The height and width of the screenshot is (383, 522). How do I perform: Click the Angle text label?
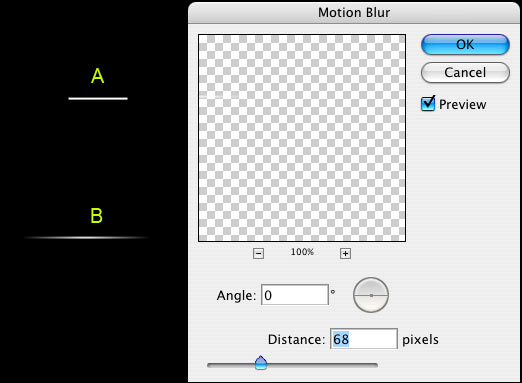(236, 295)
